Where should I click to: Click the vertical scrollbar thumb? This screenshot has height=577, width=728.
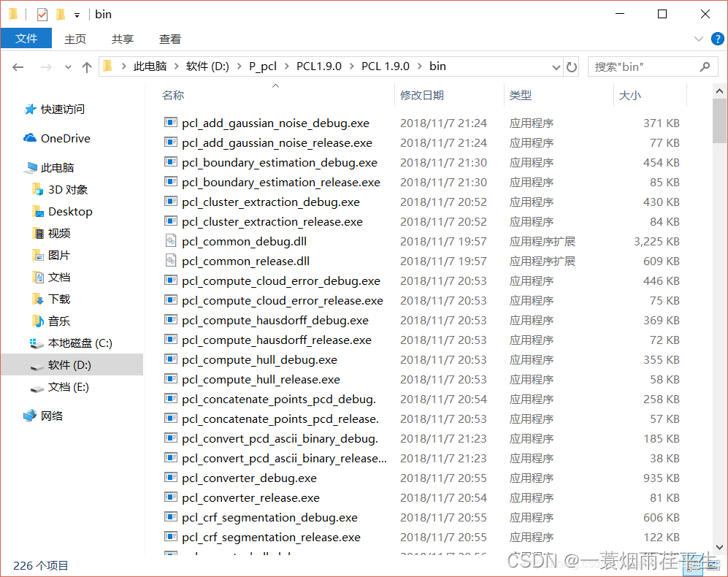[719, 121]
